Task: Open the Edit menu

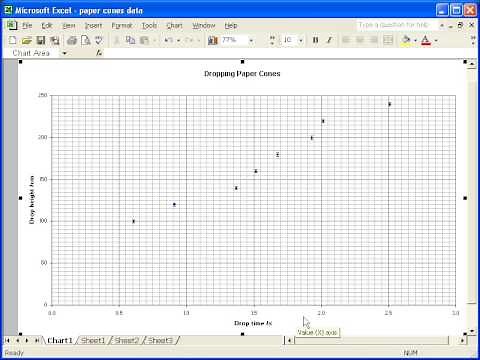Action: coord(47,25)
